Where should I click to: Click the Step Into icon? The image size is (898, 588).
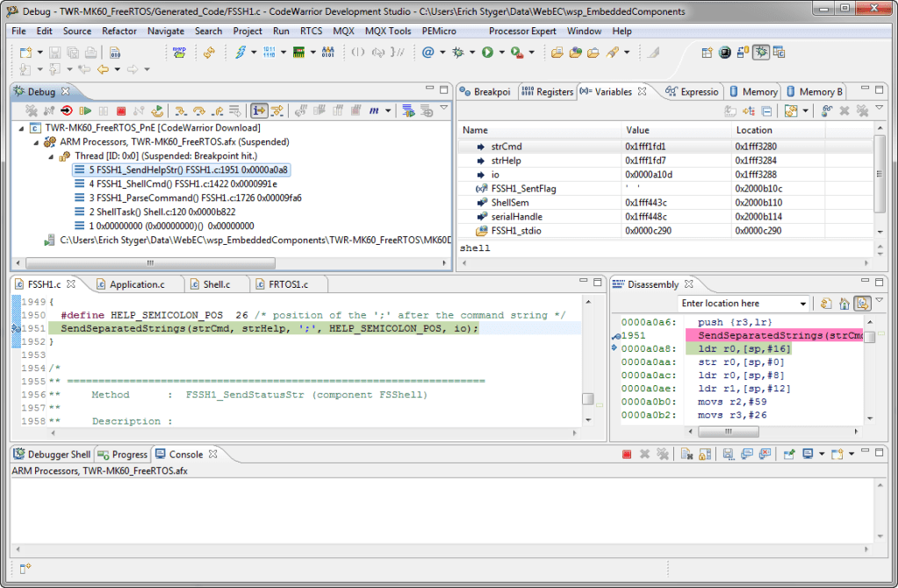180,111
